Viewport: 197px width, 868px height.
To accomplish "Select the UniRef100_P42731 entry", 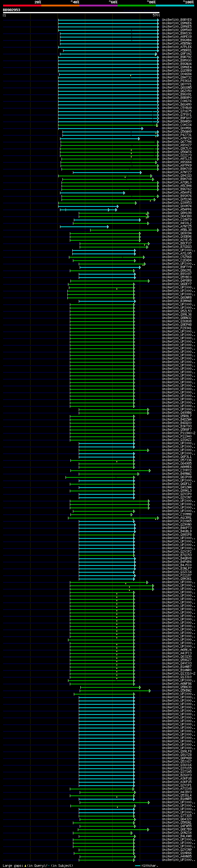I will point(176,135).
